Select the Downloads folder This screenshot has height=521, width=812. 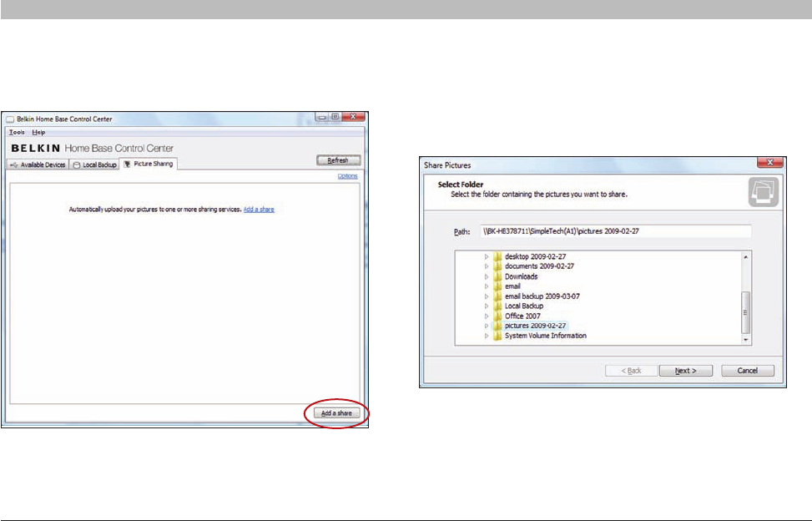(521, 276)
